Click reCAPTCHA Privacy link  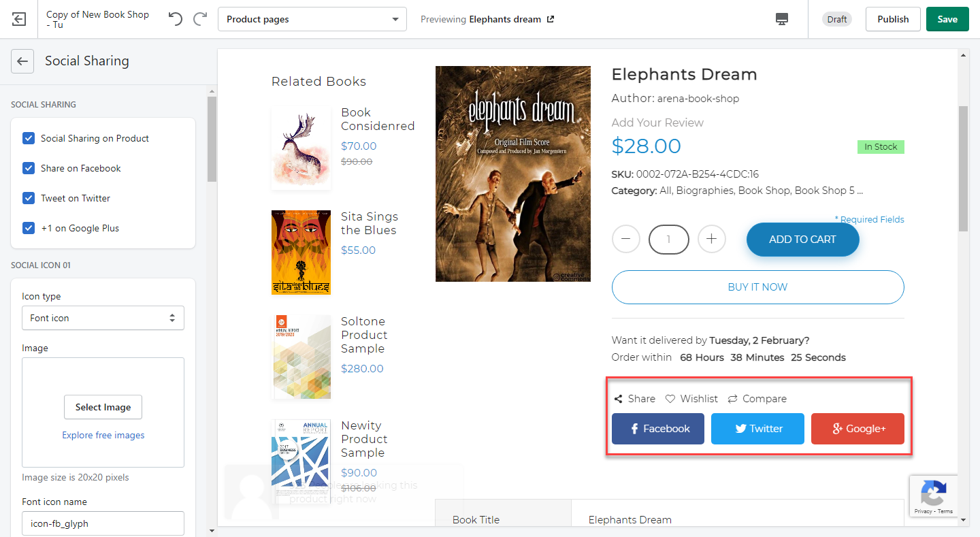(923, 511)
